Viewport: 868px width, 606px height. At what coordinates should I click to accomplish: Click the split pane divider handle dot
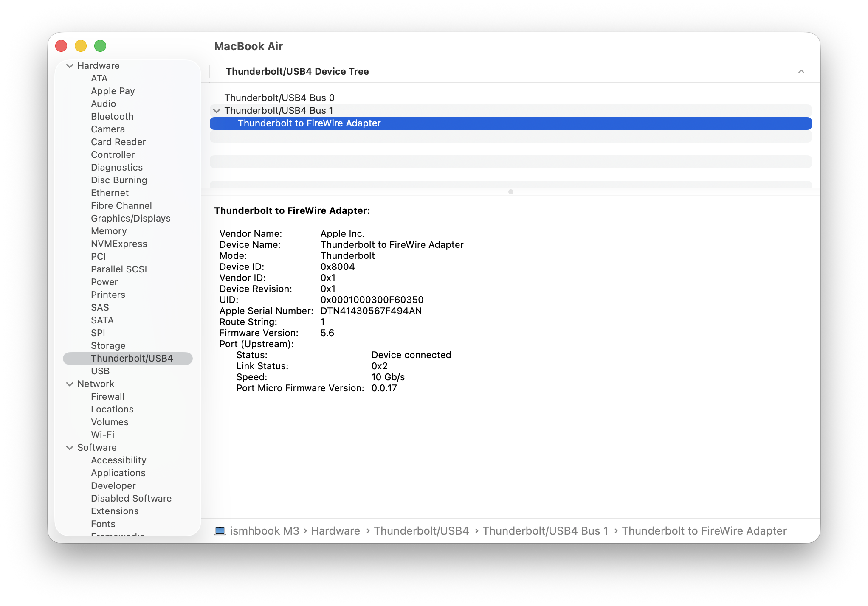[x=511, y=192]
